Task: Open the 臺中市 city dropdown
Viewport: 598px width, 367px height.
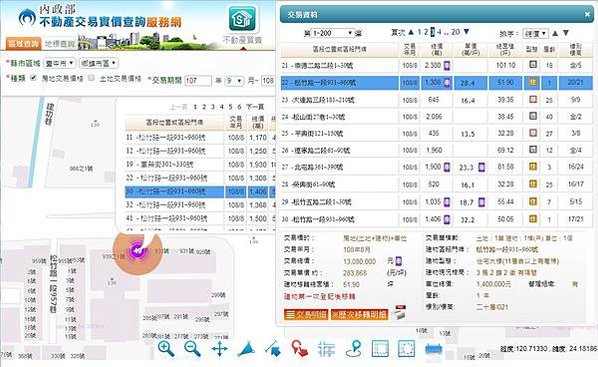Action: pos(59,63)
